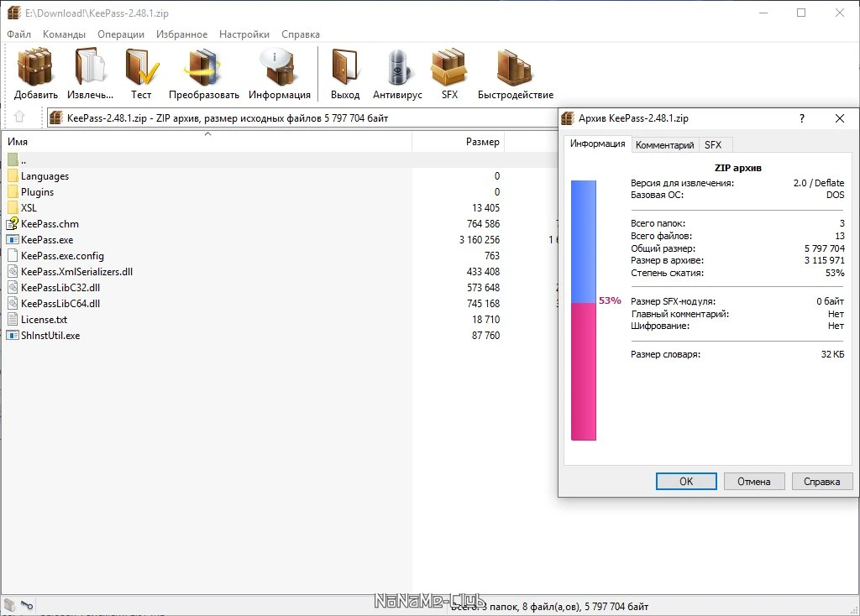Click the KeePass.exe.config file icon
The width and height of the screenshot is (860, 616).
tap(13, 255)
